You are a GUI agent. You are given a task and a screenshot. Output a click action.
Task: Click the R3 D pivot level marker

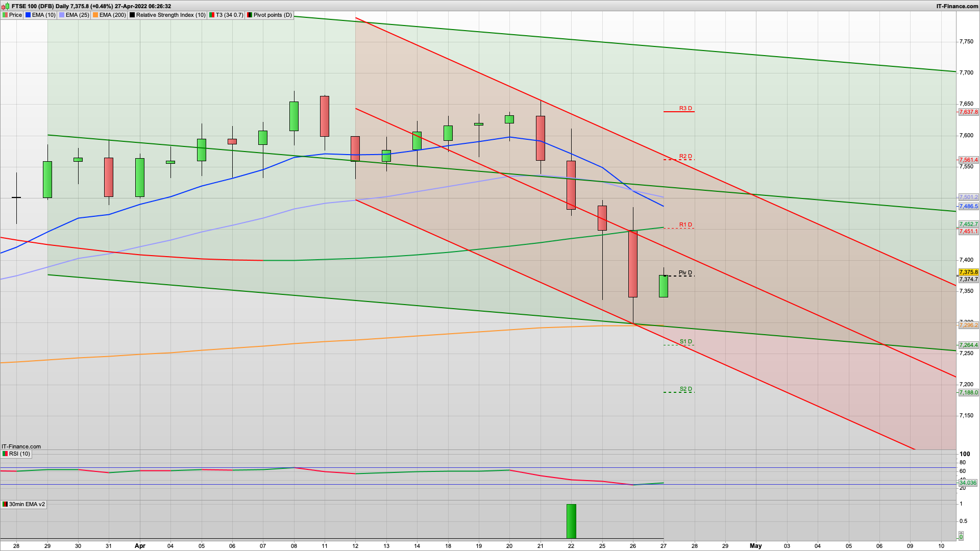point(685,109)
